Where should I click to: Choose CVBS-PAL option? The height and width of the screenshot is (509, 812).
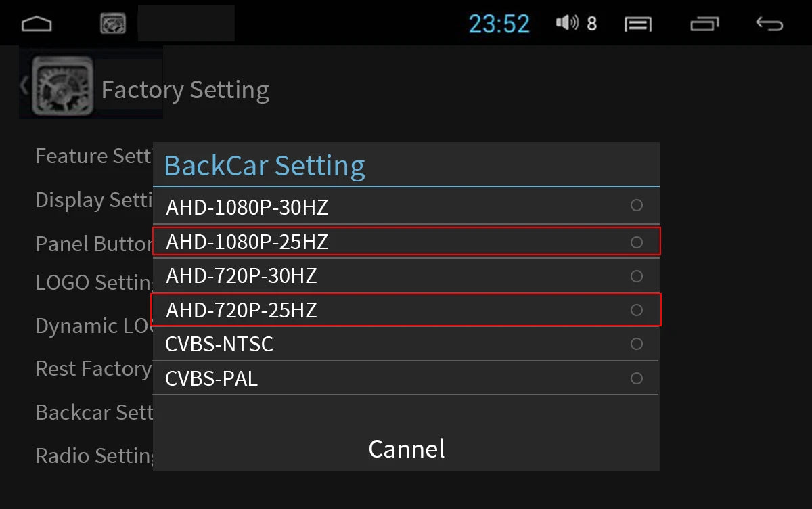406,378
